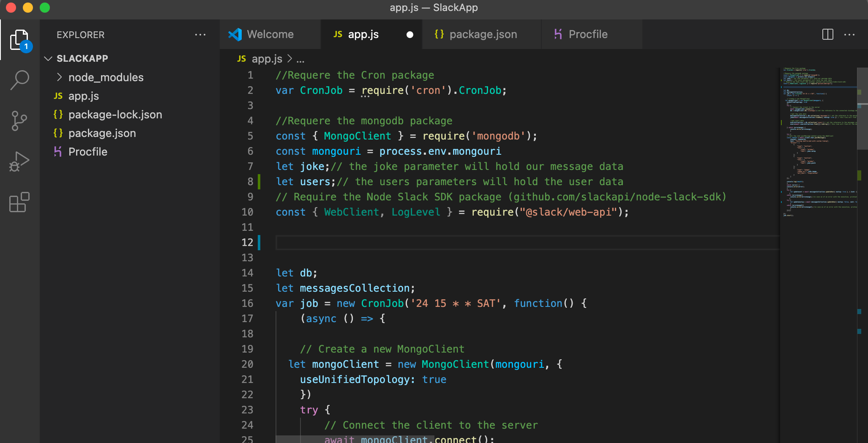Open the Source Control view icon
Screen dimensions: 868x443
point(19,121)
